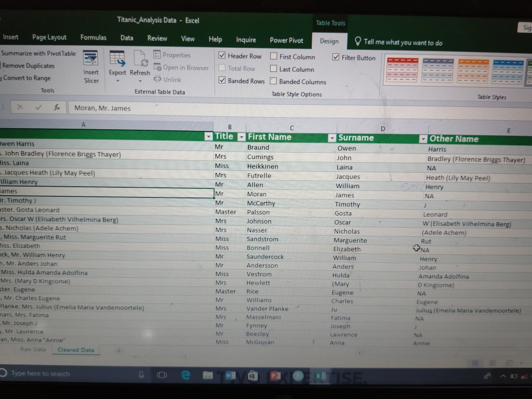The width and height of the screenshot is (532, 399).
Task: Open the Surname column filter dropdown
Action: coord(423,139)
